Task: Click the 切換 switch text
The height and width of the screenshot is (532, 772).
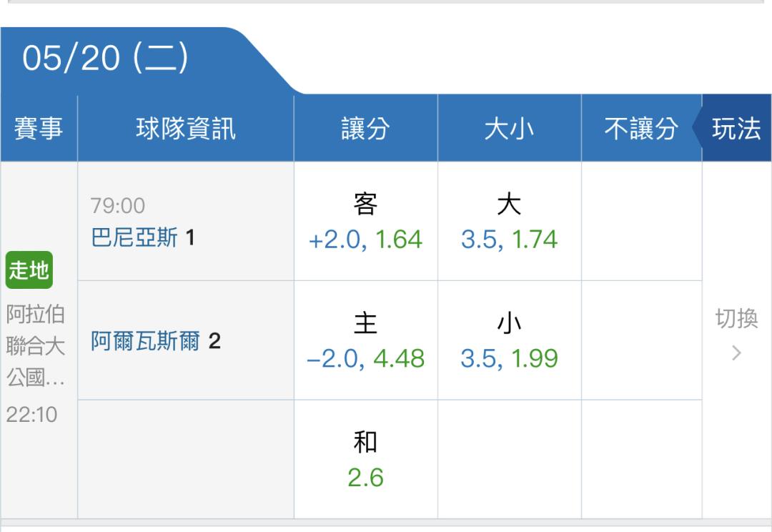Action: click(x=736, y=319)
